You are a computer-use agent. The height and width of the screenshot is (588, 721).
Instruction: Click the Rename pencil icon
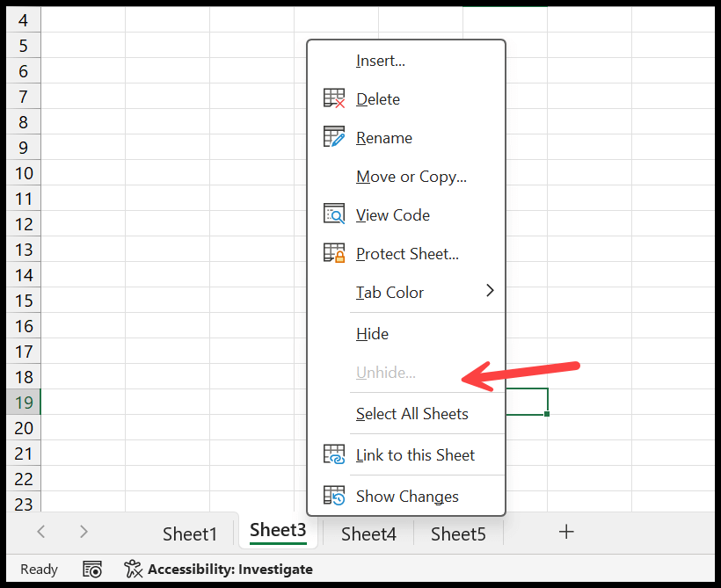(x=334, y=137)
